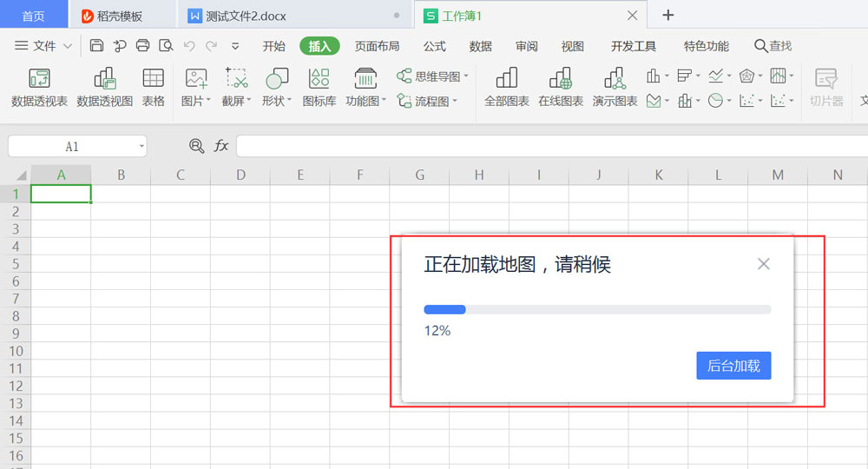The image size is (868, 469).
Task: Expand the 形状 shapes dropdown
Action: 289,102
